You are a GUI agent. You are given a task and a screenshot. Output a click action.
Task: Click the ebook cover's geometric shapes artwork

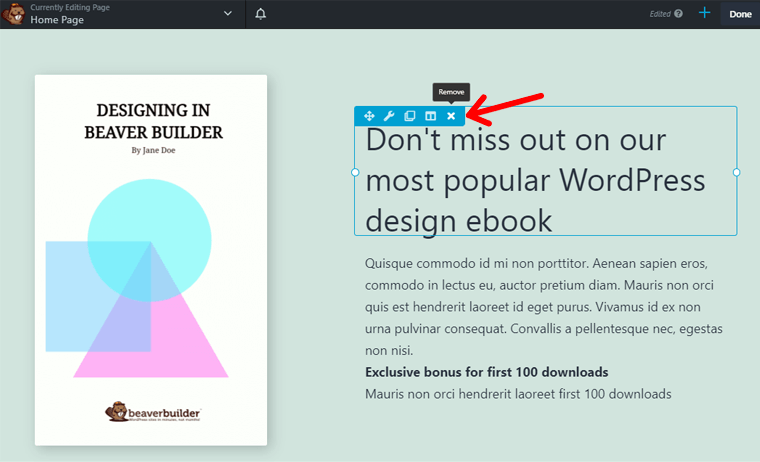coord(150,280)
